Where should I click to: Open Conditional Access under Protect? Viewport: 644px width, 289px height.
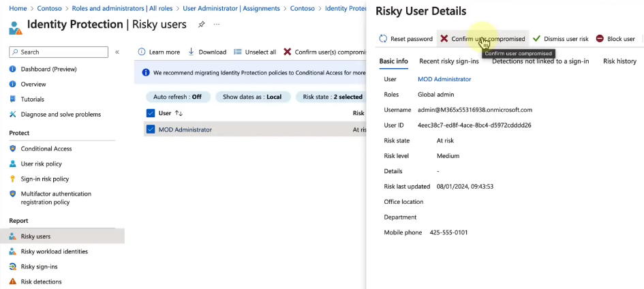coord(46,149)
